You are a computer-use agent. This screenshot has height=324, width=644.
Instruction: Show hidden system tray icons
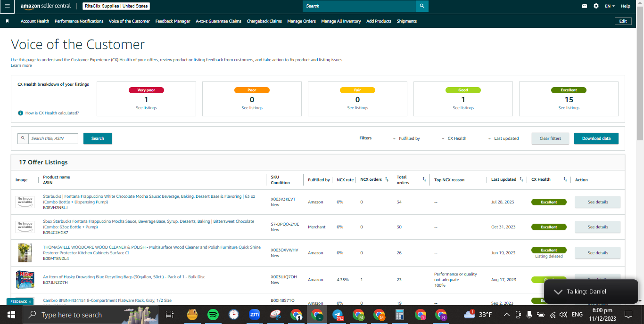point(506,315)
